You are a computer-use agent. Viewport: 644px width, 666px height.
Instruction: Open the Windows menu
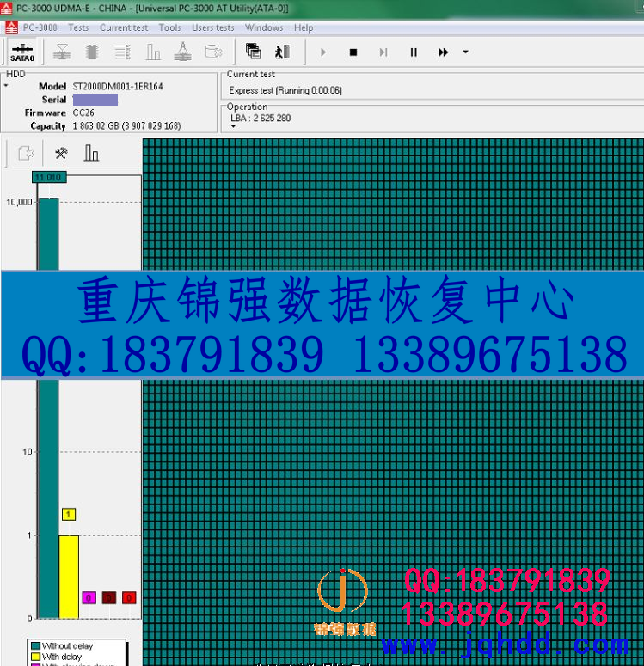point(264,27)
